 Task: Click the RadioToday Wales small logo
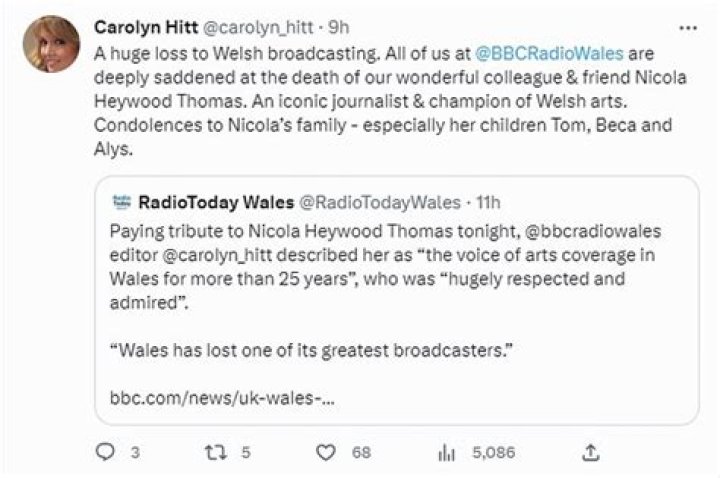(120, 202)
